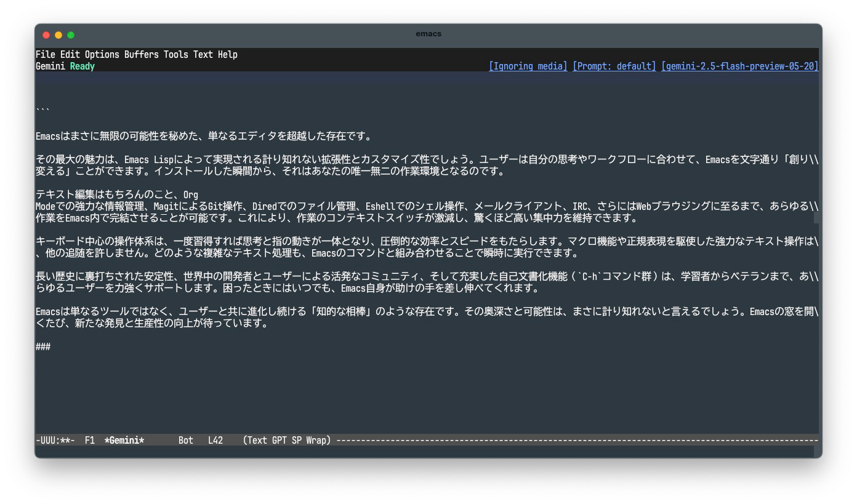The height and width of the screenshot is (504, 857).
Task: Click the L42 line number in mode line
Action: tap(215, 441)
